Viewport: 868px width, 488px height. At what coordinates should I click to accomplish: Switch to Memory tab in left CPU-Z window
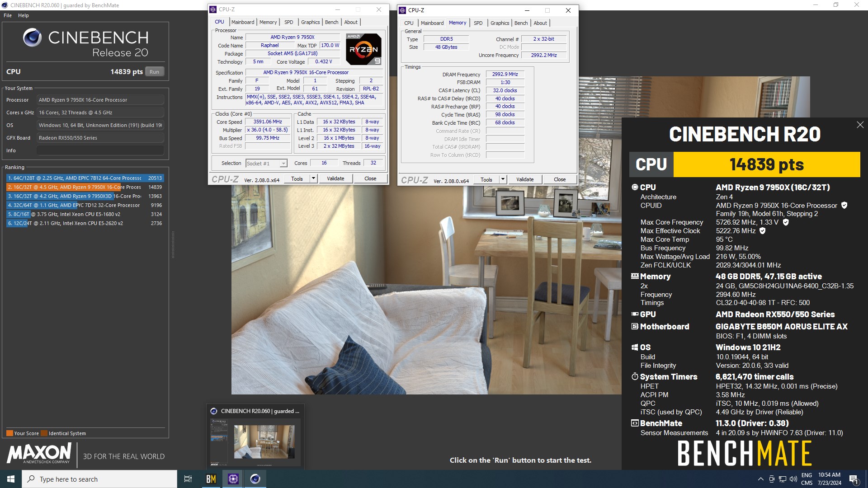(x=268, y=22)
